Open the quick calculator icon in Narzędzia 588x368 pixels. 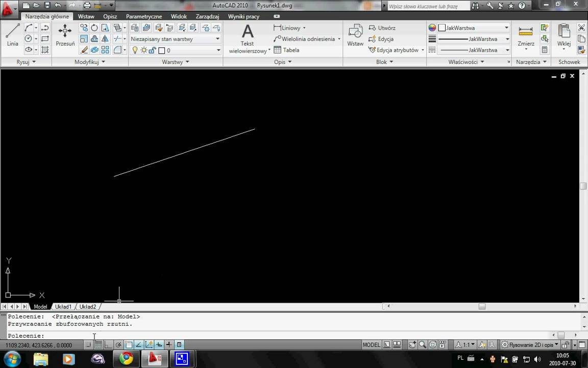click(x=545, y=50)
